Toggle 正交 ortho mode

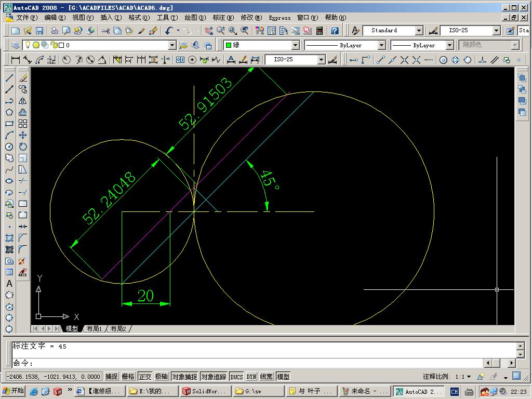click(x=145, y=377)
